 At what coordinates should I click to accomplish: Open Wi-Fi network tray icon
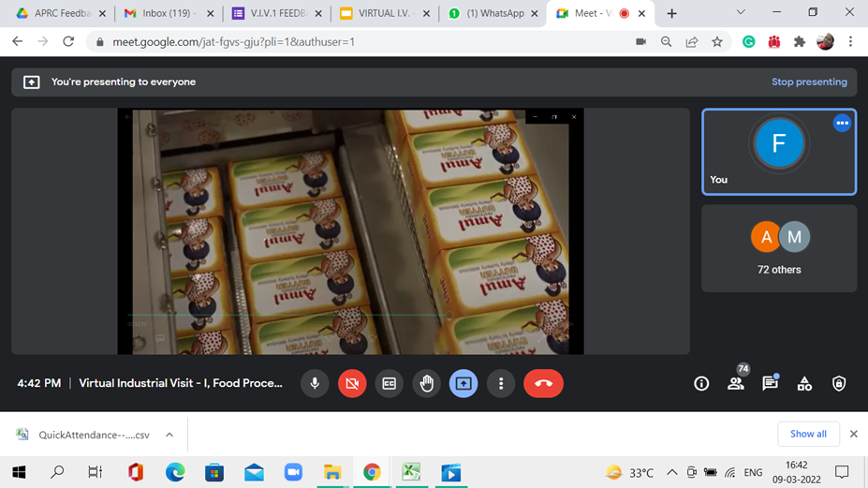click(730, 472)
